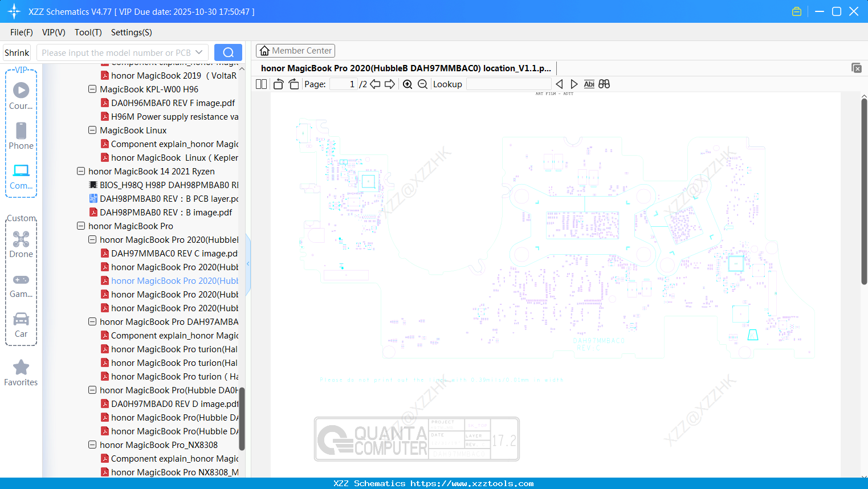868x489 pixels.
Task: Open BIOS_H98Q H98P DAH98PMBAB0 file
Action: tap(164, 185)
